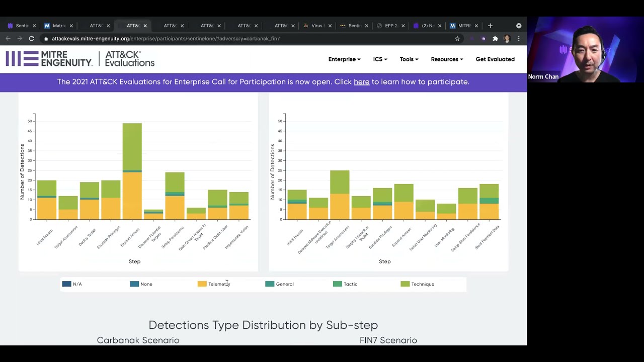
Task: Click the 'Impersonate Victim' axis label
Action: click(237, 237)
